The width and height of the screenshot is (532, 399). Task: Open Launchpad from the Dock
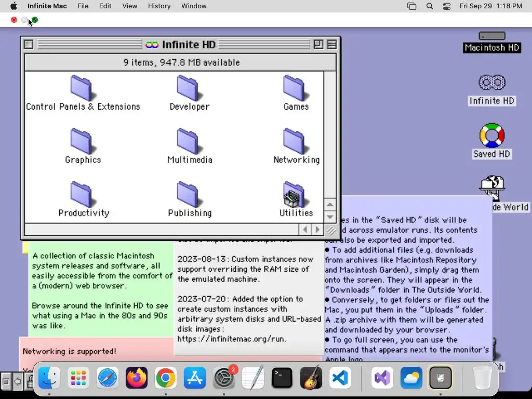[x=78, y=378]
